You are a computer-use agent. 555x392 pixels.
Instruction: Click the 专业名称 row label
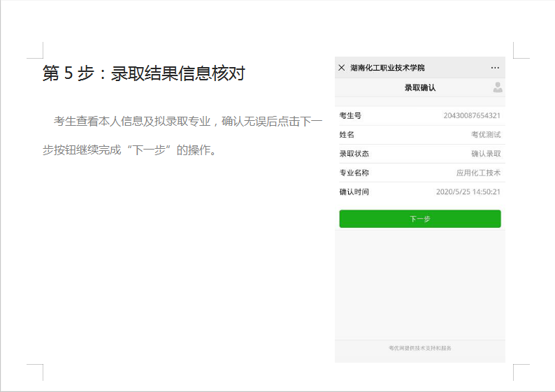coord(354,173)
